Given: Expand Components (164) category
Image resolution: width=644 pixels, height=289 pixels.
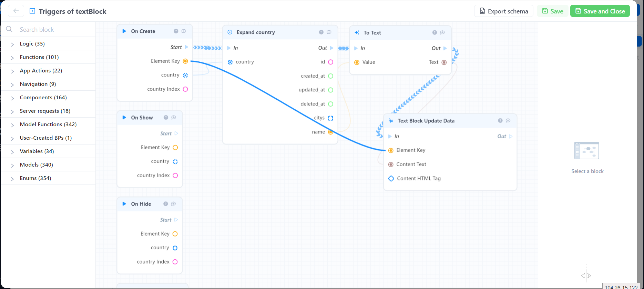Looking at the screenshot, I should click(48, 98).
